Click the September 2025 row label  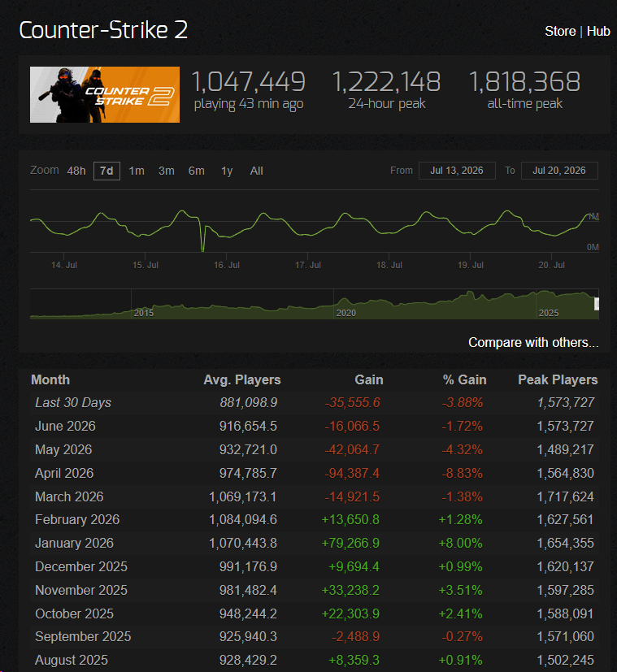(x=83, y=636)
